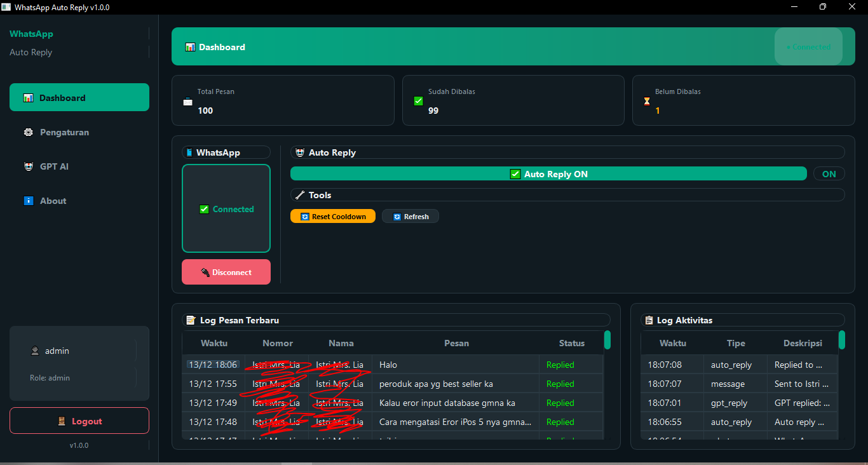Image resolution: width=868 pixels, height=465 pixels.
Task: Click the Deskripsi column header
Action: (803, 343)
